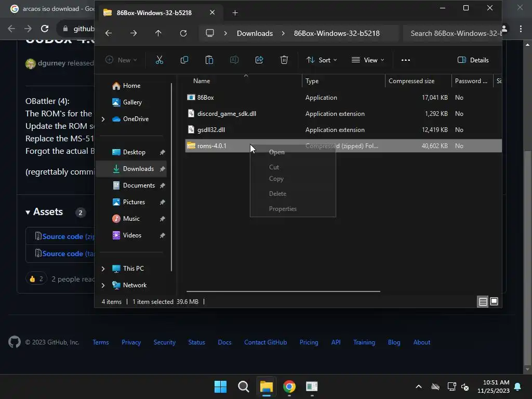This screenshot has height=399, width=532.
Task: Choose Copy in the context menu
Action: point(293,179)
